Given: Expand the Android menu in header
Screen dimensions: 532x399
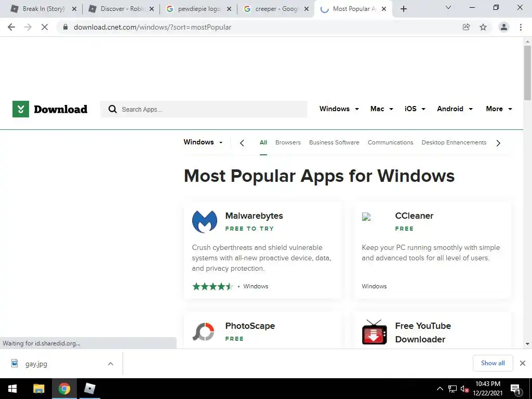Looking at the screenshot, I should click(455, 109).
